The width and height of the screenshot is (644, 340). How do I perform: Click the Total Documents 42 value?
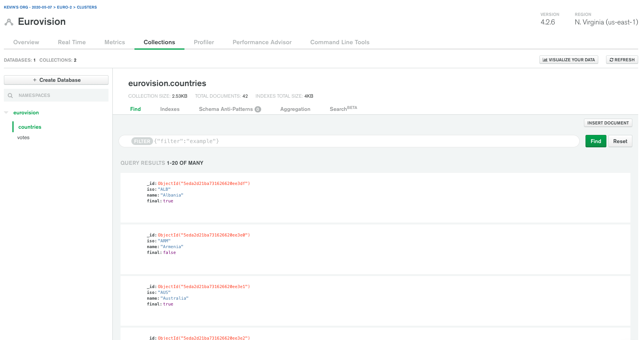pyautogui.click(x=245, y=96)
